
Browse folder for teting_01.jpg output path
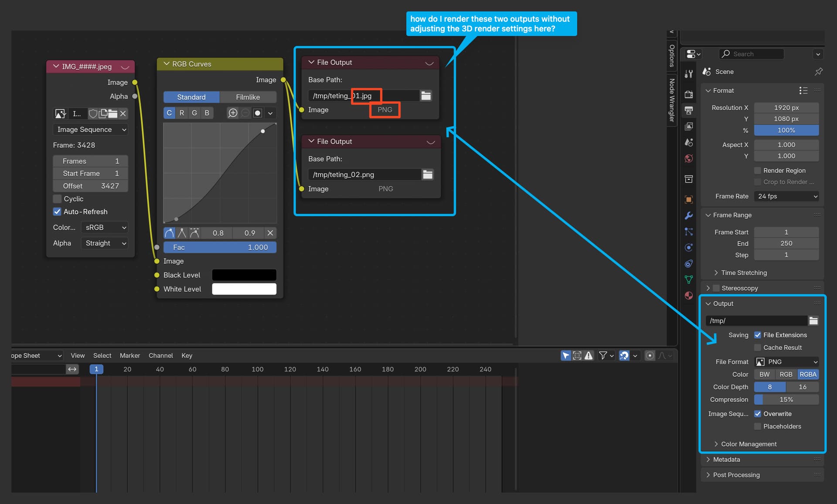(x=426, y=96)
